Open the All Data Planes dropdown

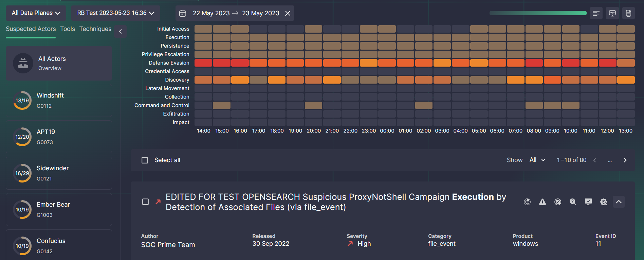click(36, 13)
